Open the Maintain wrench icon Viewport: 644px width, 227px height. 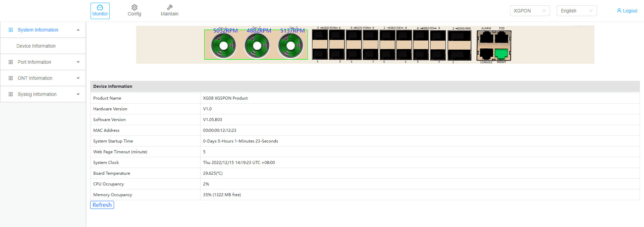coord(169,8)
